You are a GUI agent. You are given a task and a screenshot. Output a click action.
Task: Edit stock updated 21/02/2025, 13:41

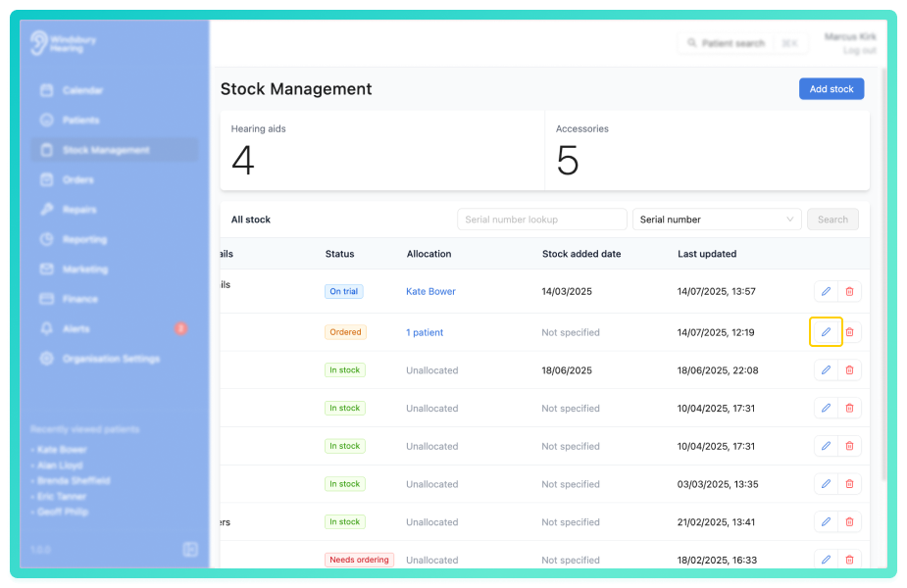pyautogui.click(x=826, y=522)
